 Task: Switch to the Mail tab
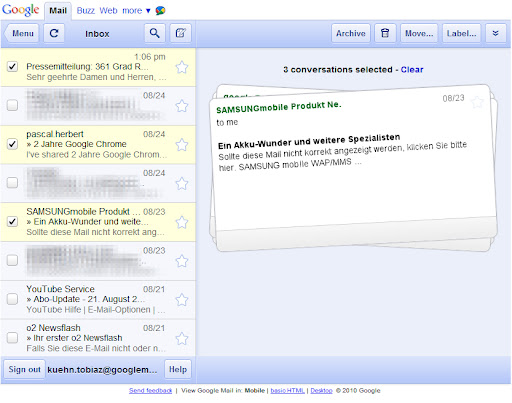[x=58, y=11]
